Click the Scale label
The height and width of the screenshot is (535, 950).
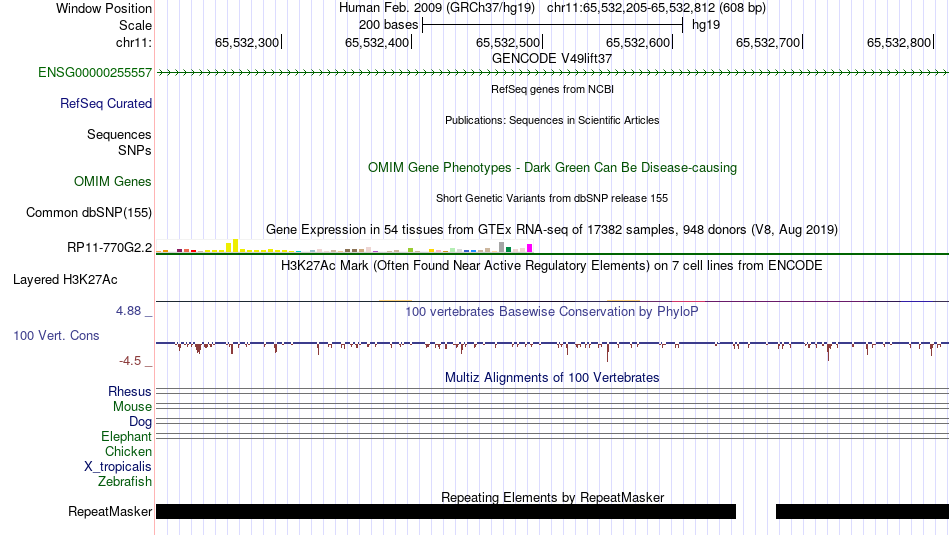coord(135,25)
